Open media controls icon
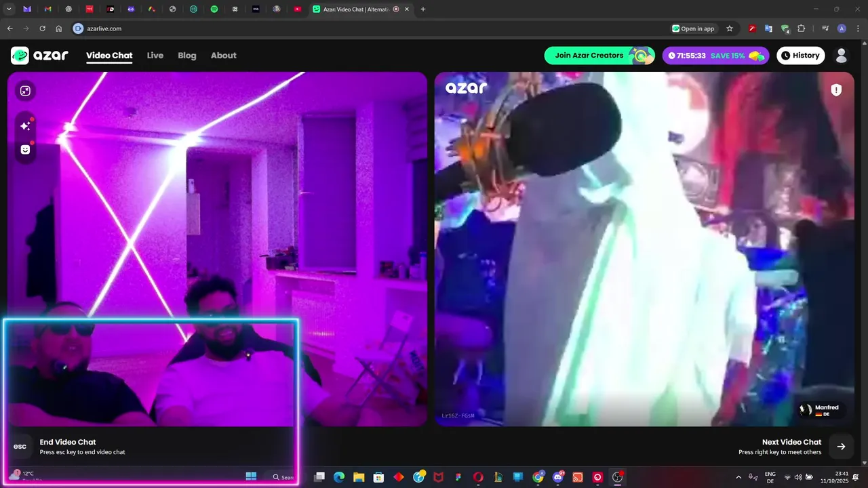This screenshot has width=868, height=488. (x=825, y=28)
